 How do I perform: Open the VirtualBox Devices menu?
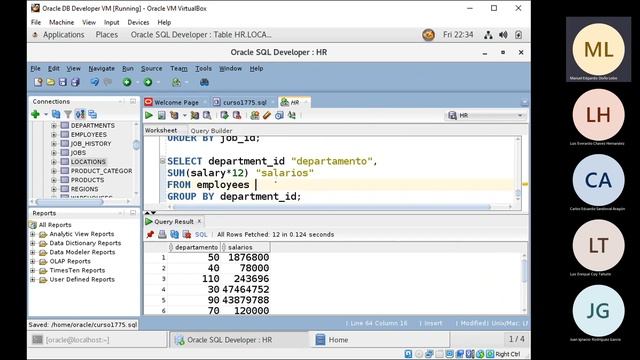point(138,22)
